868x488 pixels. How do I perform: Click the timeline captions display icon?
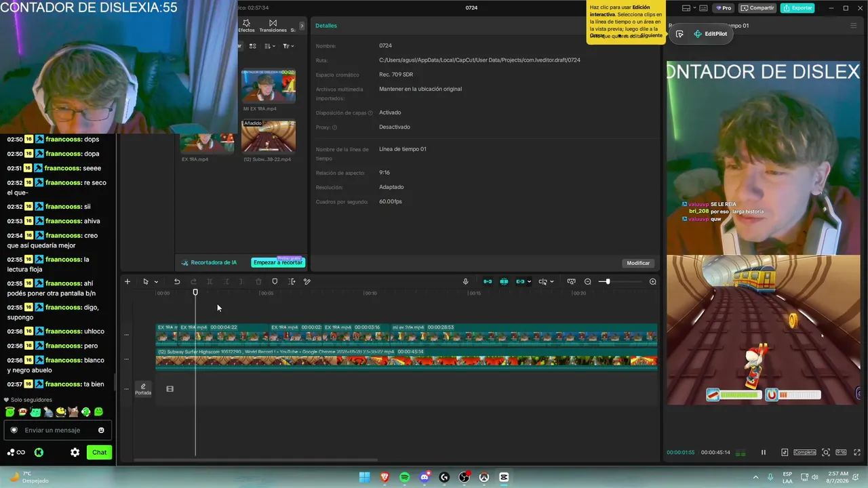click(571, 281)
